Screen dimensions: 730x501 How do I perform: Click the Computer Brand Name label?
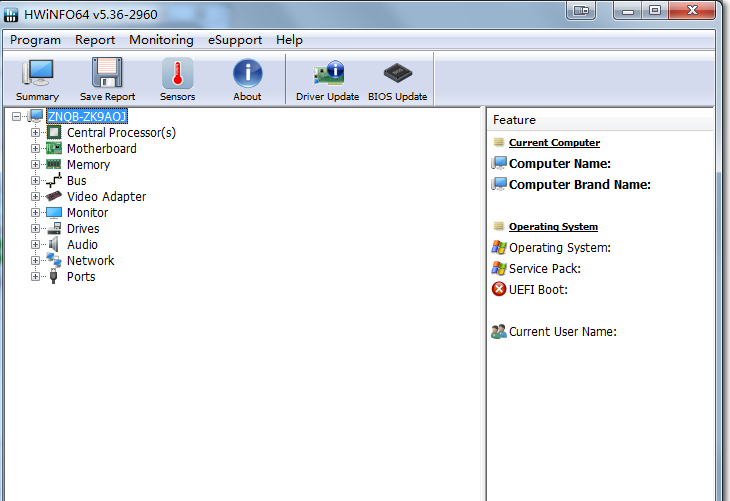[580, 184]
